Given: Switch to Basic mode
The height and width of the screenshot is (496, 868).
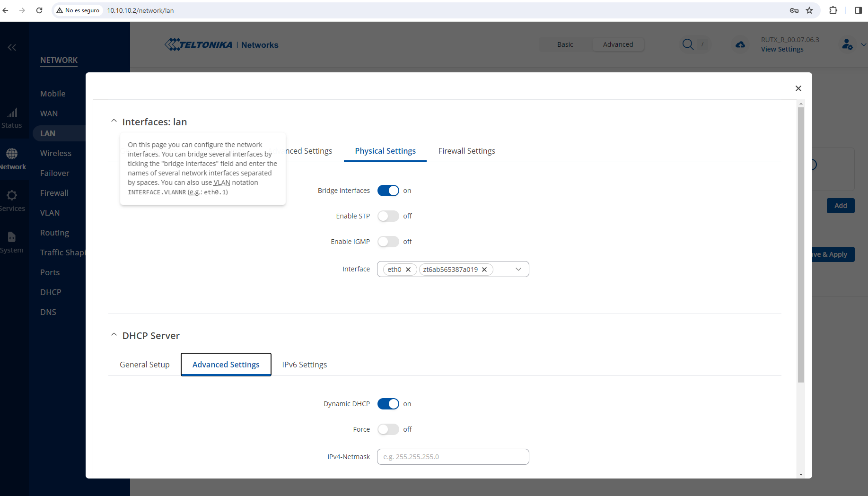Looking at the screenshot, I should coord(565,44).
